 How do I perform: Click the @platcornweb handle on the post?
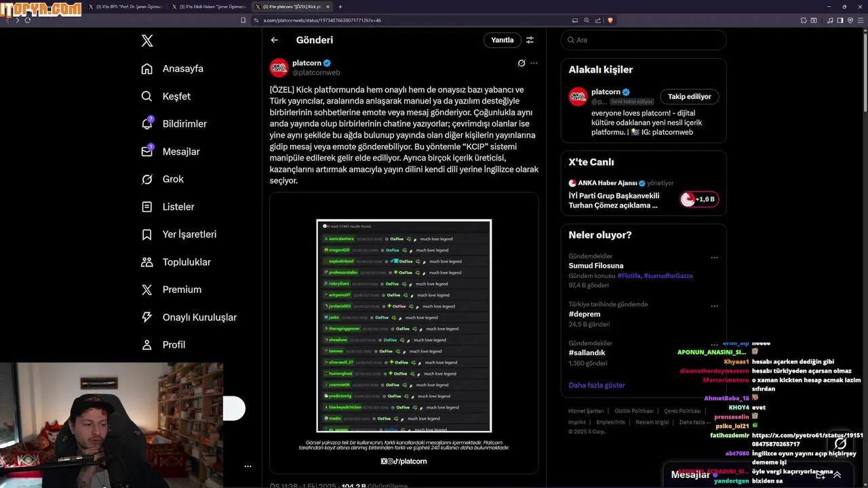[x=316, y=73]
